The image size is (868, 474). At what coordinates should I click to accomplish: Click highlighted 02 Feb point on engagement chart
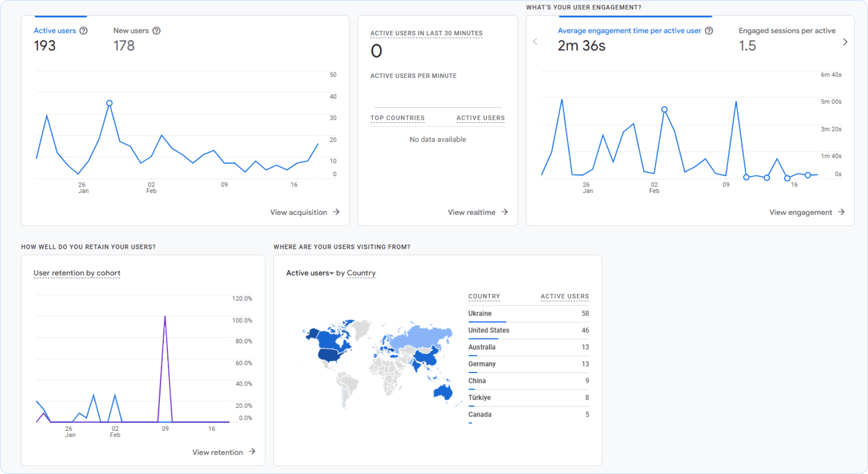pos(664,109)
